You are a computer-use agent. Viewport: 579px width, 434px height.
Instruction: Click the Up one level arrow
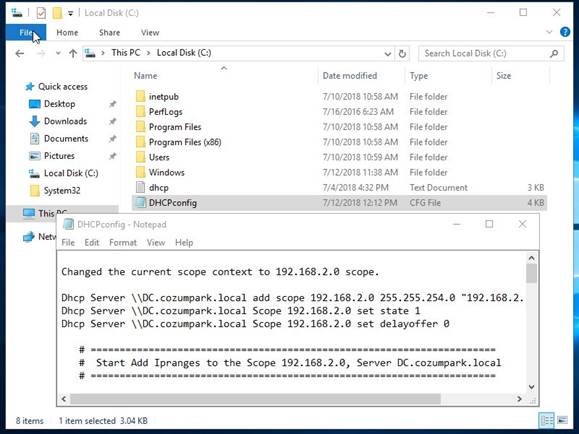[73, 54]
